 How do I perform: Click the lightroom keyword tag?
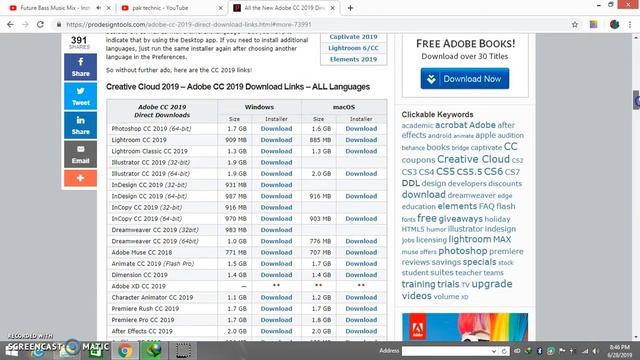[x=469, y=239]
